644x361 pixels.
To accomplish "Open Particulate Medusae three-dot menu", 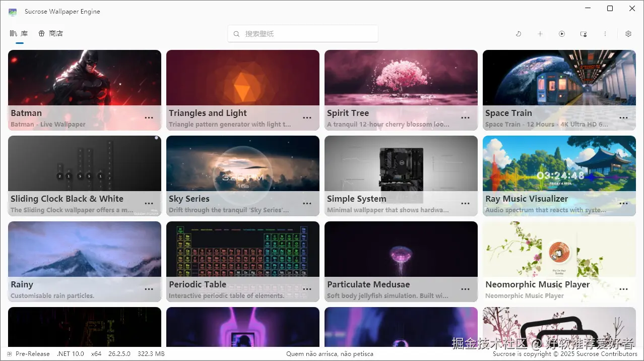I will pyautogui.click(x=466, y=289).
